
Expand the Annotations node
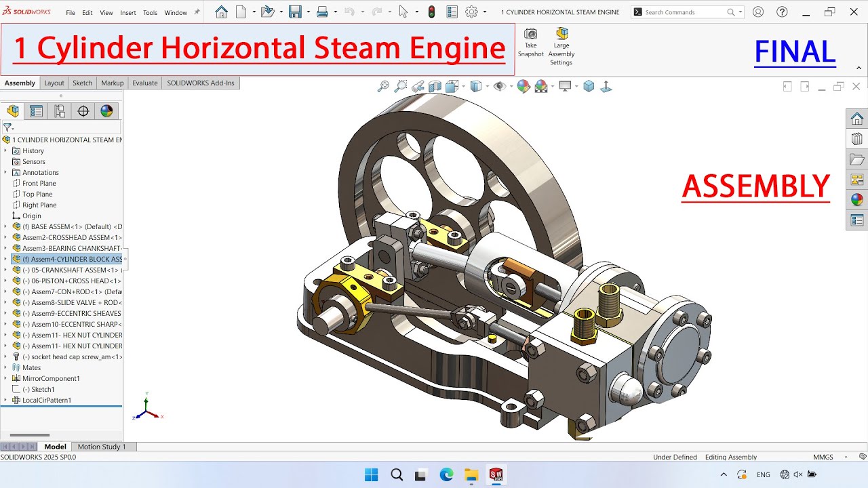pos(5,172)
